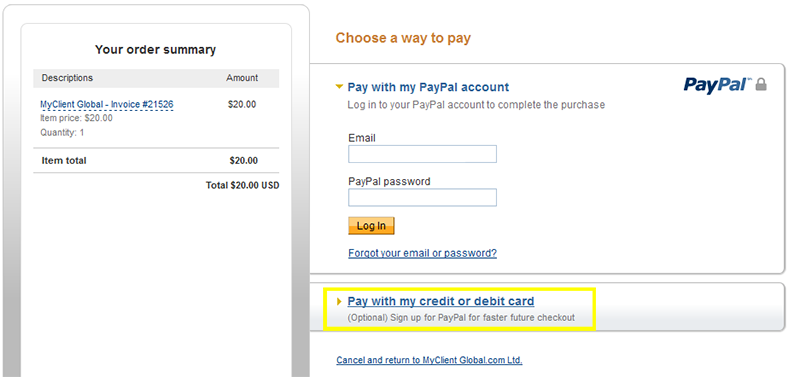Open MyClient Global Invoice #21526 link
This screenshot has height=377, width=800.
(x=107, y=105)
